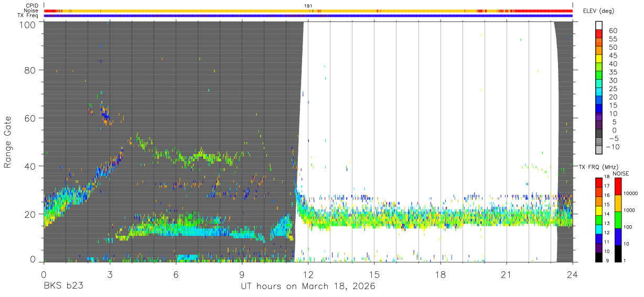Click the 'UT hours on March 18, 2026' label

(x=308, y=287)
